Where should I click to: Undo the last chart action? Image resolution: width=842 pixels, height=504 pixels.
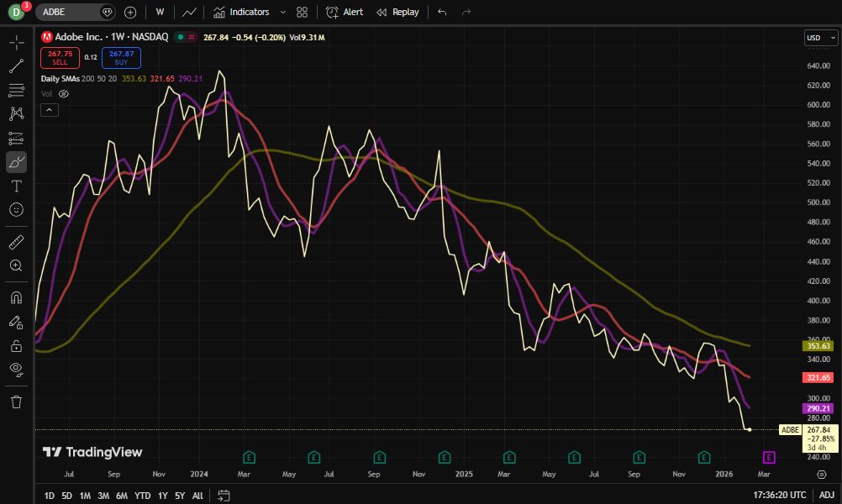(x=442, y=12)
